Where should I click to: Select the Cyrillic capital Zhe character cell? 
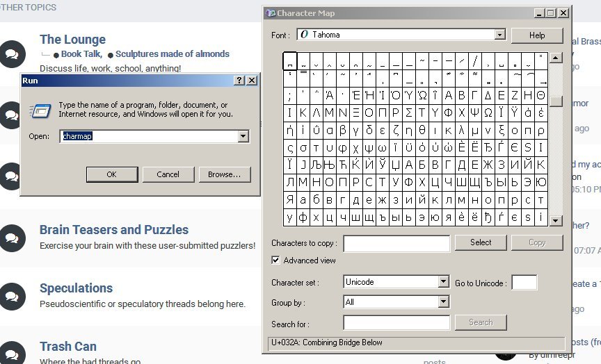click(488, 165)
